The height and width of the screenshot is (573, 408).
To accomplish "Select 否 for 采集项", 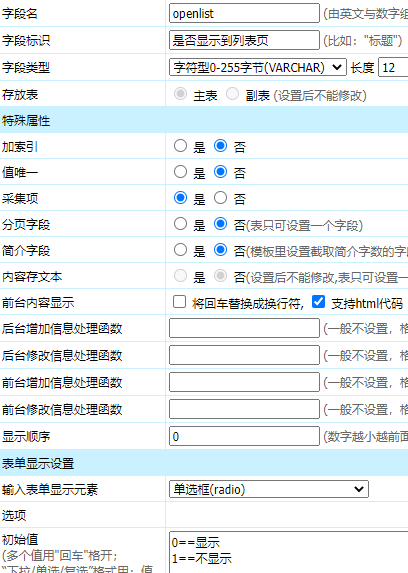I will click(220, 198).
